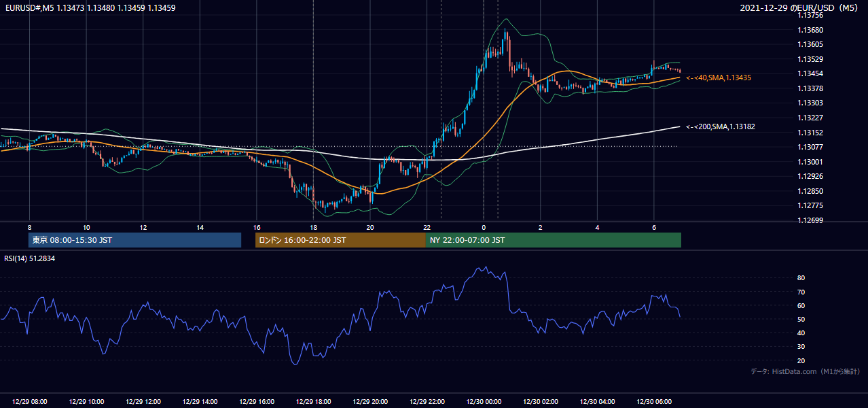Click hour label 22 under price chart
The width and height of the screenshot is (868, 408).
click(427, 227)
